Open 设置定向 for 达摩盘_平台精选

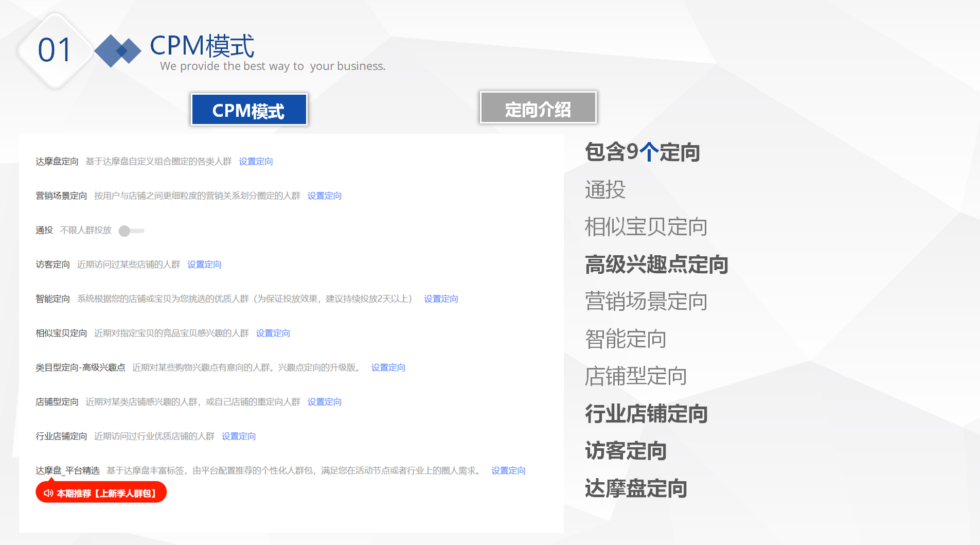pos(508,471)
